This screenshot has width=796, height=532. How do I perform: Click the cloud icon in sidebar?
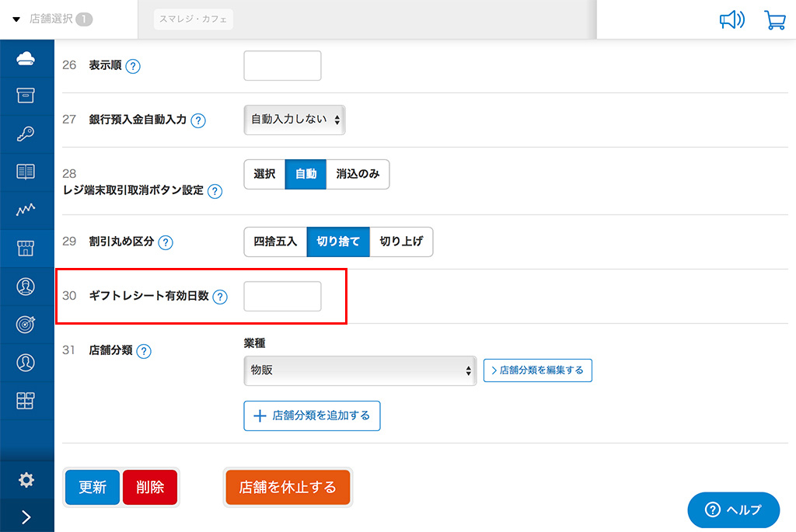(x=26, y=58)
